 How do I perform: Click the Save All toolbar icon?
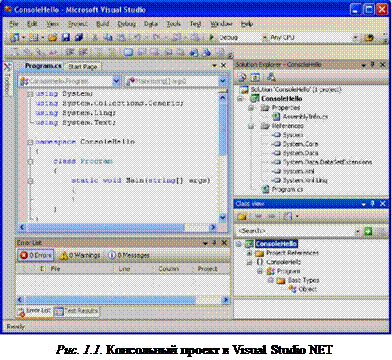(79, 37)
